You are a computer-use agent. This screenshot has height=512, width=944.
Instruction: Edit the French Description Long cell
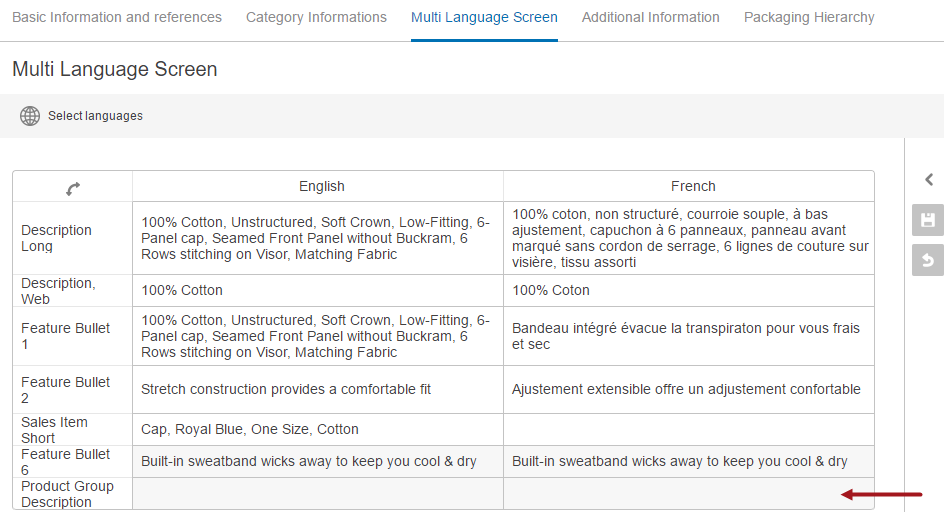pyautogui.click(x=689, y=238)
